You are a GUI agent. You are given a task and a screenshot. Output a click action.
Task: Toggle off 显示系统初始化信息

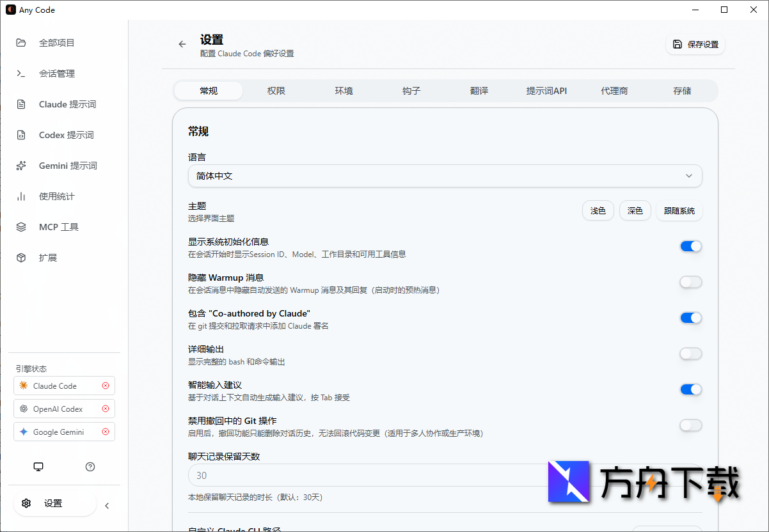[x=690, y=246]
